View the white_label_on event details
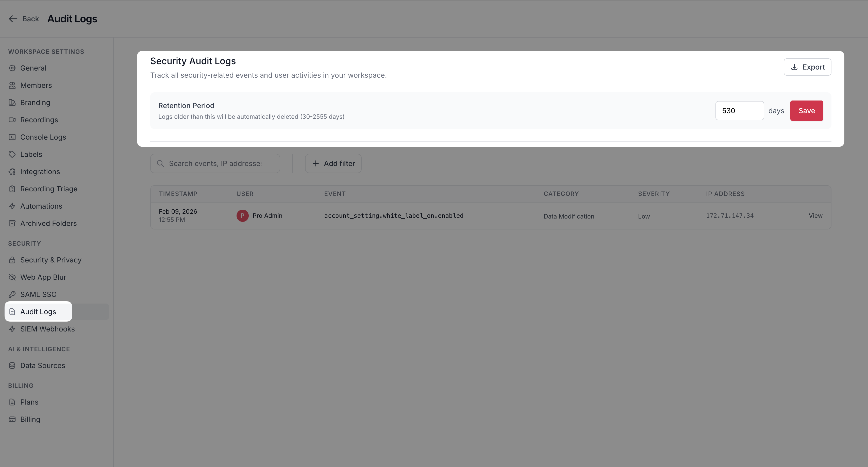 (x=815, y=216)
